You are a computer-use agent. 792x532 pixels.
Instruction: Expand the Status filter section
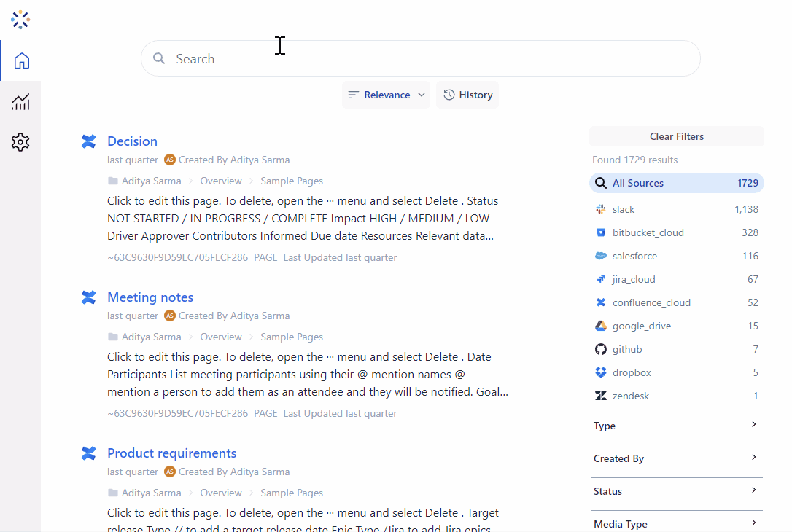coord(676,491)
